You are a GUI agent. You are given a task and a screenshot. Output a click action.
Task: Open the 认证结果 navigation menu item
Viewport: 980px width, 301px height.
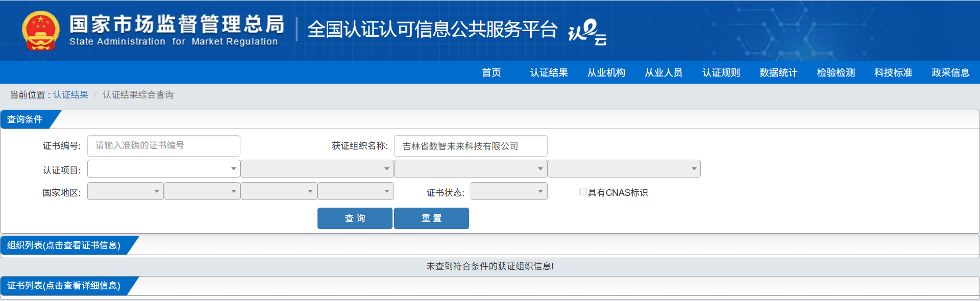(549, 72)
